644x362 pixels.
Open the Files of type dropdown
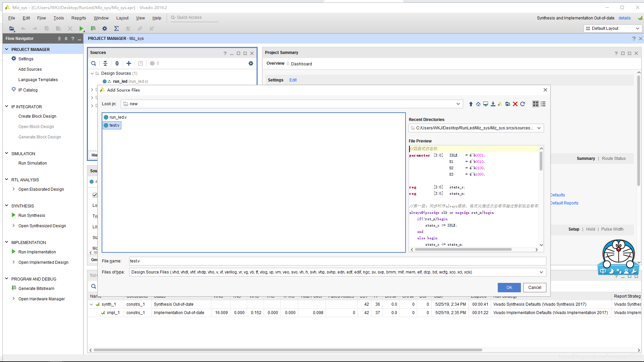(541, 272)
